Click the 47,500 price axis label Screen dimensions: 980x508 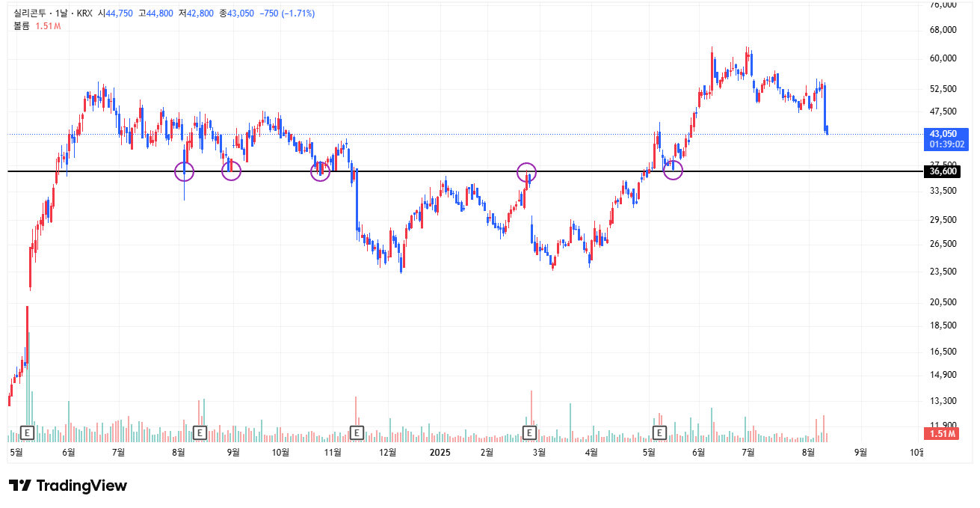[943, 111]
